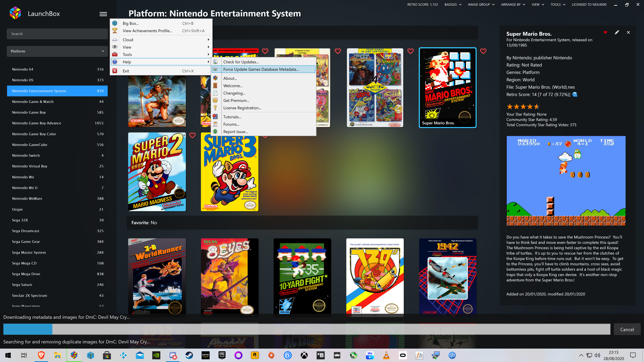Toggle the heart next to Super Mario Bros. cover
Screen dimensions: 644x362
(x=483, y=51)
